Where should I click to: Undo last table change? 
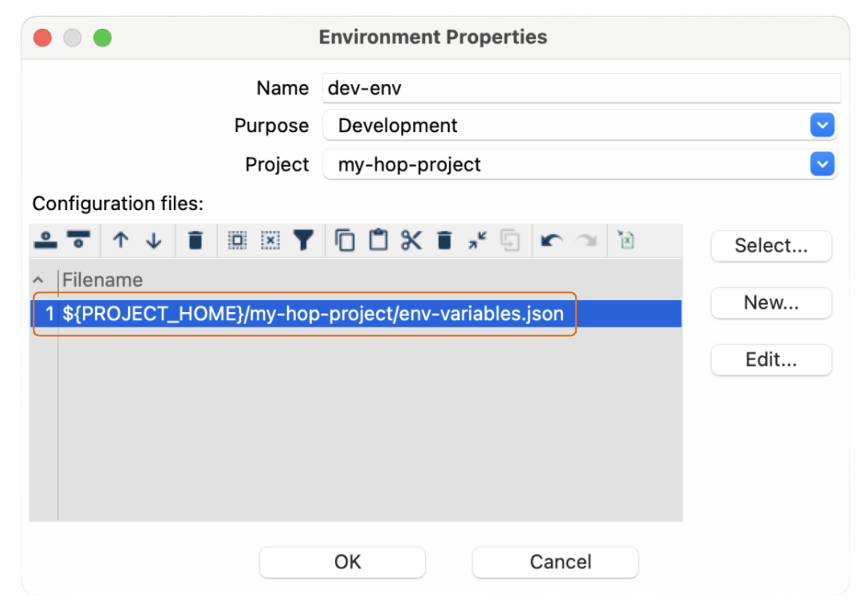(x=552, y=240)
